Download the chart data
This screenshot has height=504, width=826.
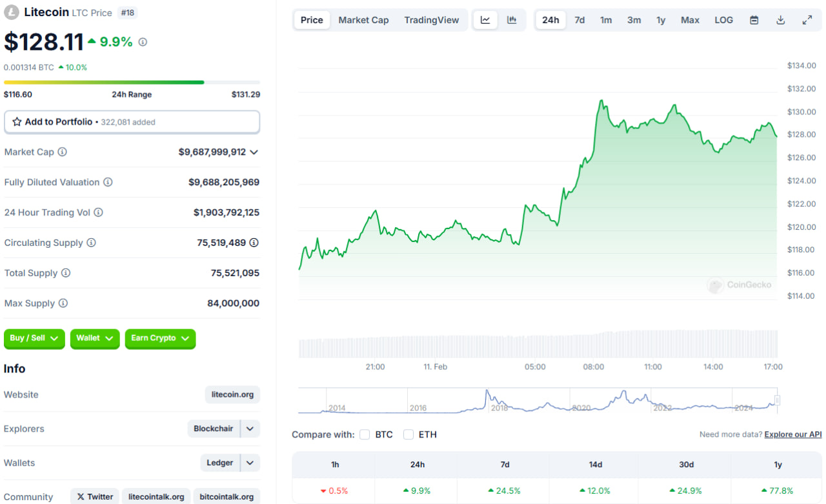[x=780, y=20]
